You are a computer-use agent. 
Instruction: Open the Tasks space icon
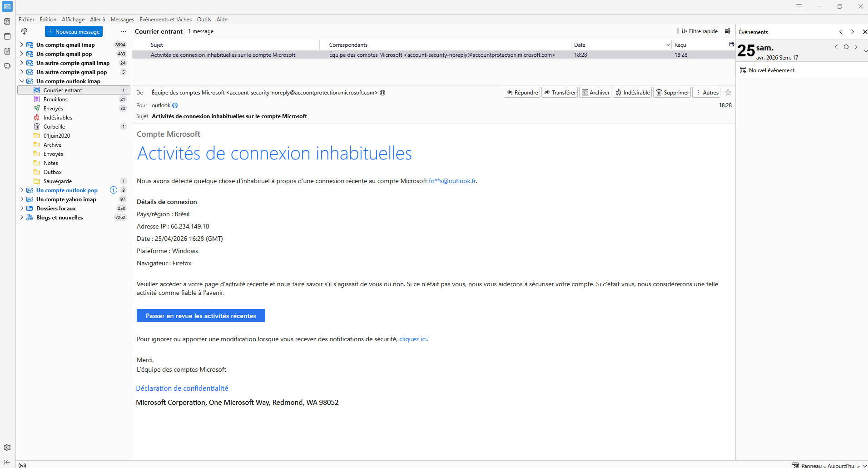7,51
